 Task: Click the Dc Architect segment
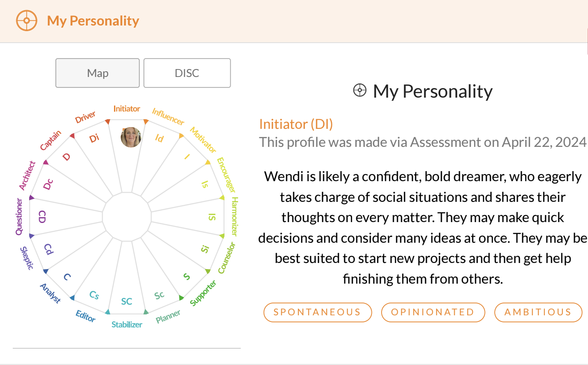[x=49, y=184]
